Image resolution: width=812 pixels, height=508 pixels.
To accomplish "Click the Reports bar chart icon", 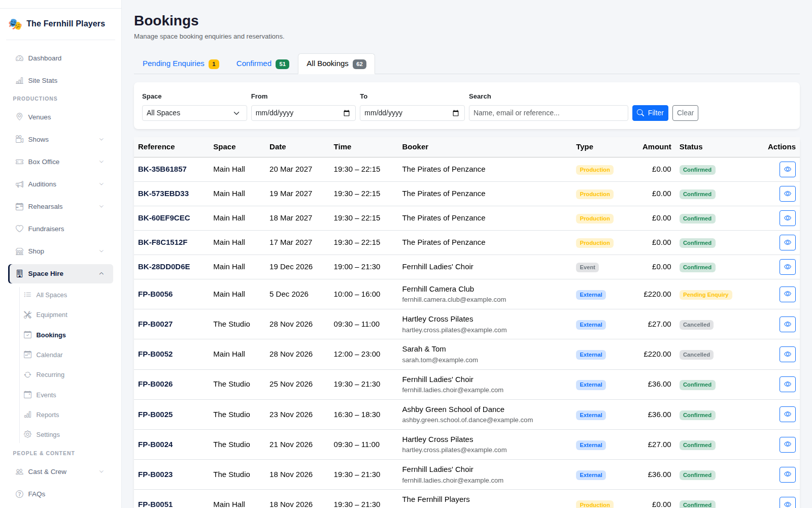I will click(27, 415).
